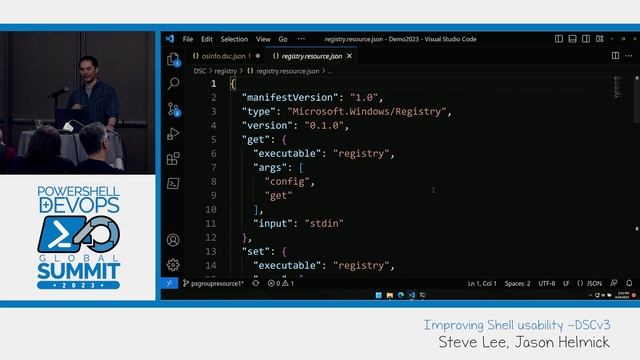Toggle the secondary side bar layout icon
640x360 pixels.
586,39
